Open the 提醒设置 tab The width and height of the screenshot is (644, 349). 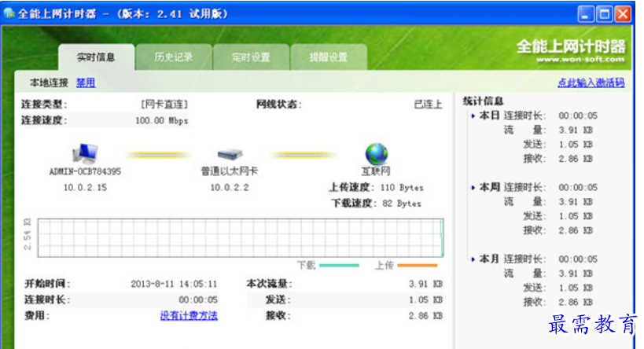329,57
